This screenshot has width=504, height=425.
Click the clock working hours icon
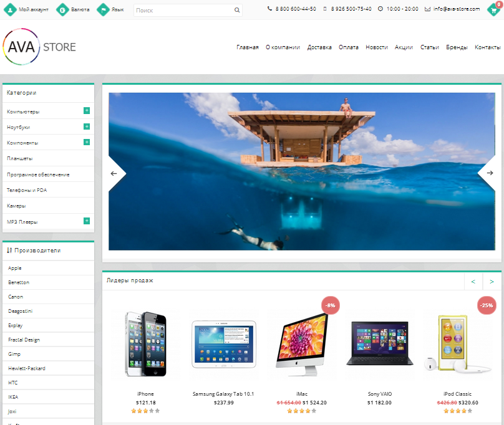click(380, 9)
